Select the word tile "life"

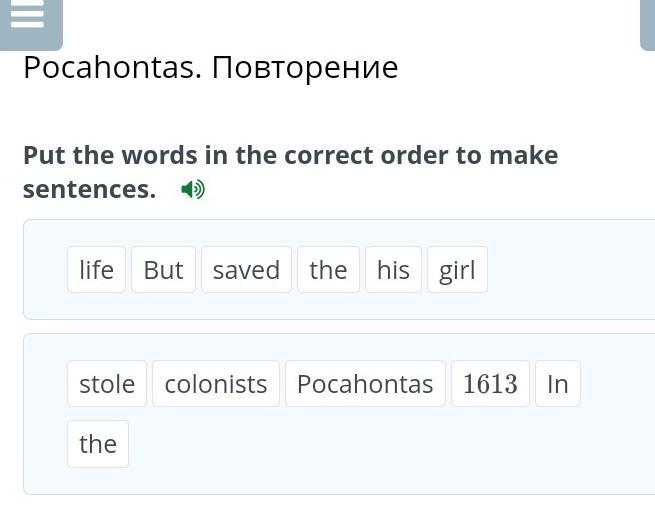point(96,269)
